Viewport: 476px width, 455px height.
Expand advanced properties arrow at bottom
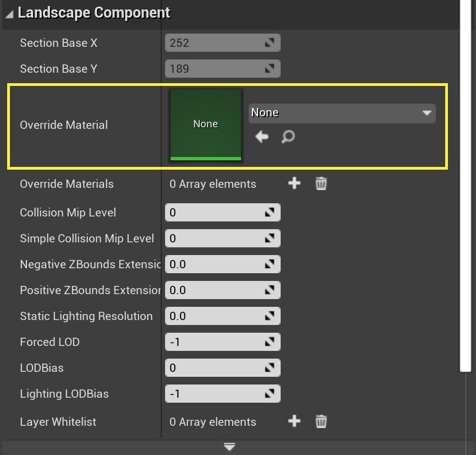click(x=229, y=447)
